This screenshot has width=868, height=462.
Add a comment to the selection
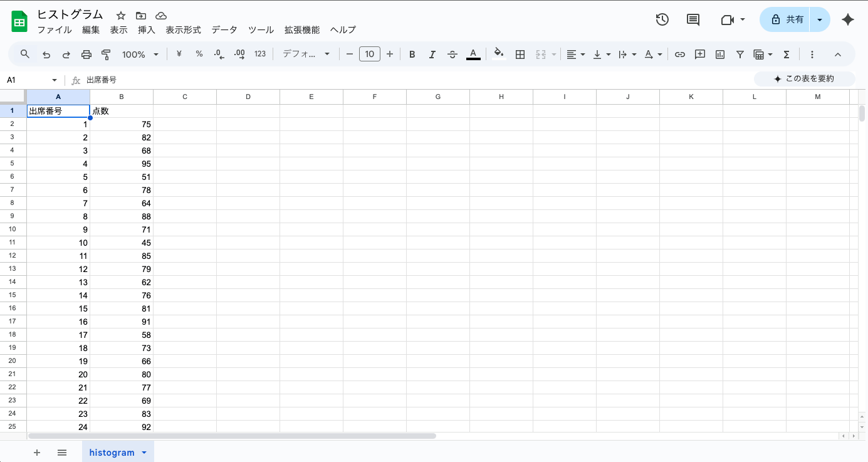(699, 54)
